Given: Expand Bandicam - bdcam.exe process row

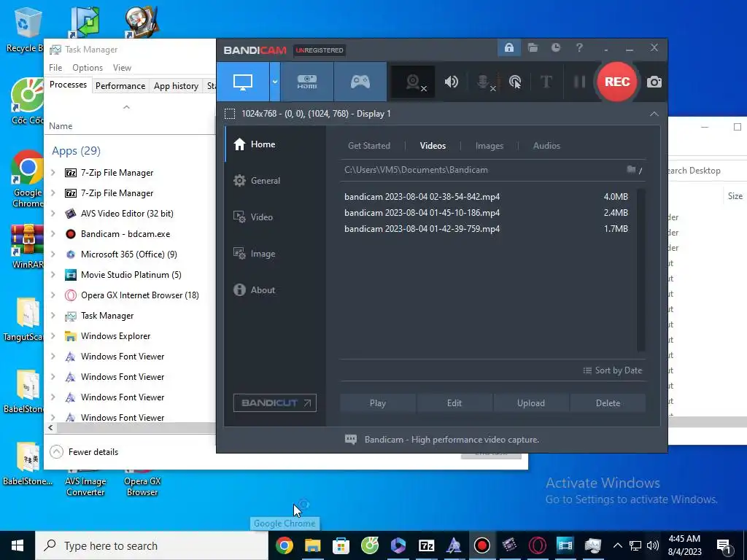Looking at the screenshot, I should tap(53, 234).
